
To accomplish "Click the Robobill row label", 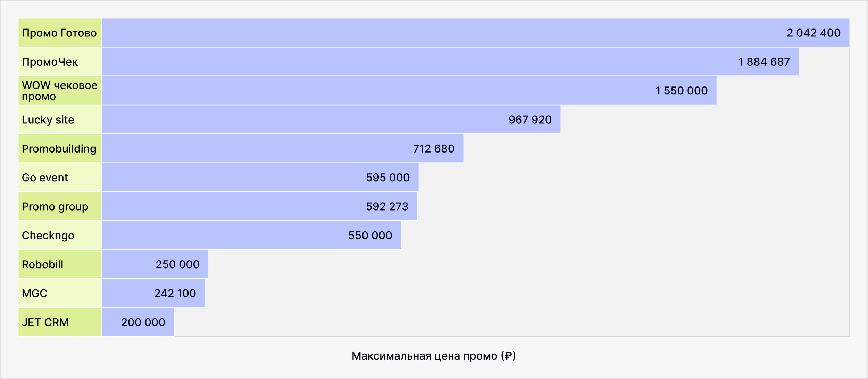I will point(59,264).
